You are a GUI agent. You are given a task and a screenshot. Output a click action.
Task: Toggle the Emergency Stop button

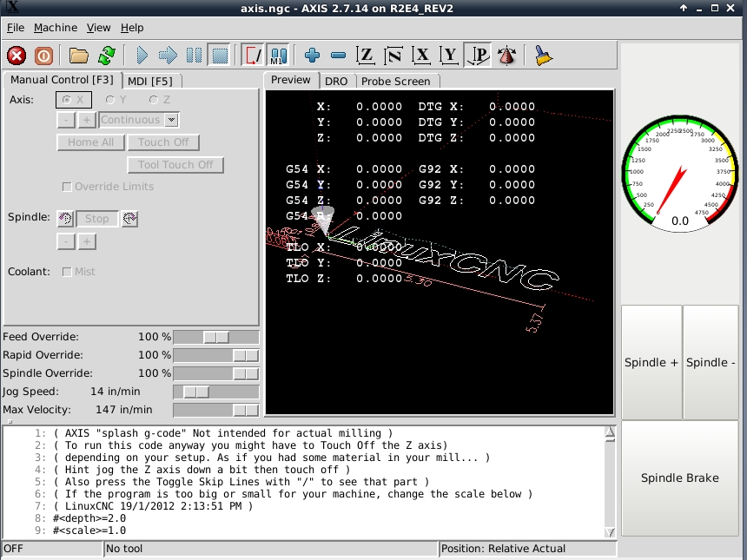[x=17, y=56]
